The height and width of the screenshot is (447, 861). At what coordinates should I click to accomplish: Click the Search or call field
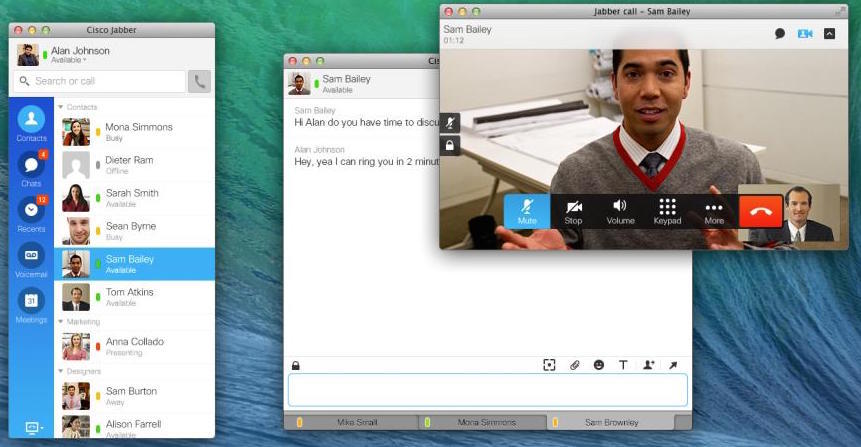99,81
